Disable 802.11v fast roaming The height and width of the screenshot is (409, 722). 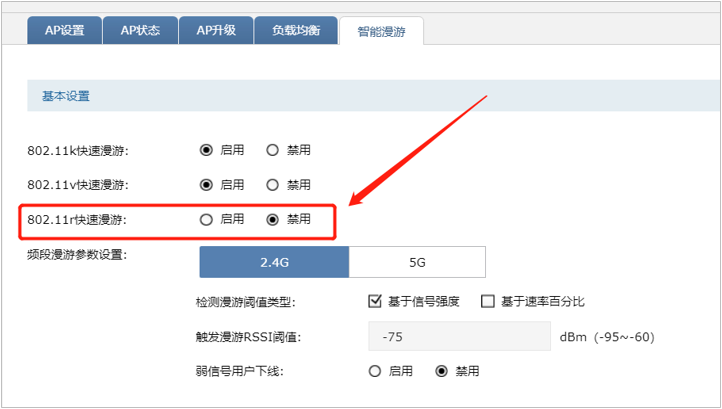click(x=273, y=185)
